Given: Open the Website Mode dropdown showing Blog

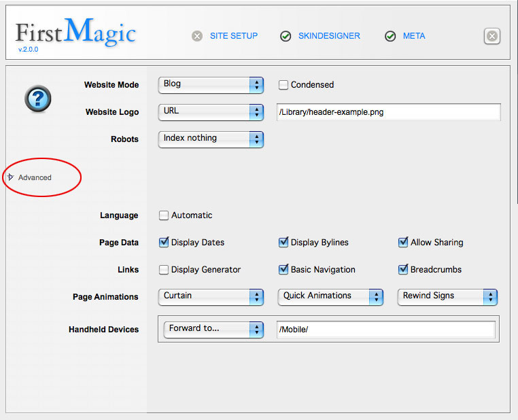Looking at the screenshot, I should pos(210,85).
